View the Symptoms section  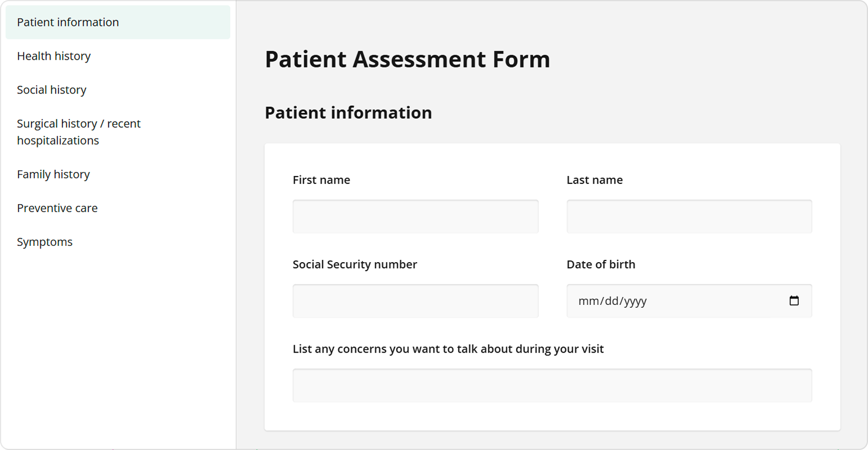(45, 241)
